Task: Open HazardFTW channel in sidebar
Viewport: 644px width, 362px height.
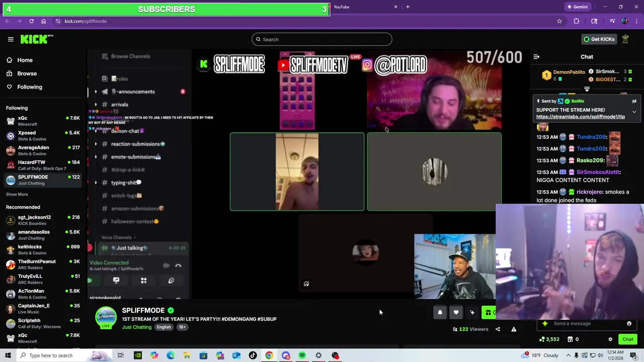Action: coord(43,165)
